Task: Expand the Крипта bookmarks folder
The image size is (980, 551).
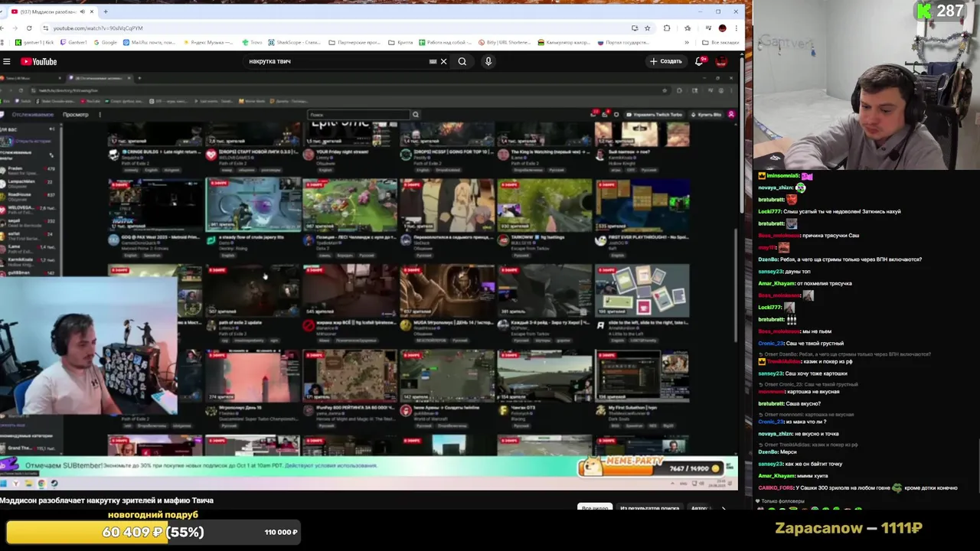Action: [x=400, y=42]
